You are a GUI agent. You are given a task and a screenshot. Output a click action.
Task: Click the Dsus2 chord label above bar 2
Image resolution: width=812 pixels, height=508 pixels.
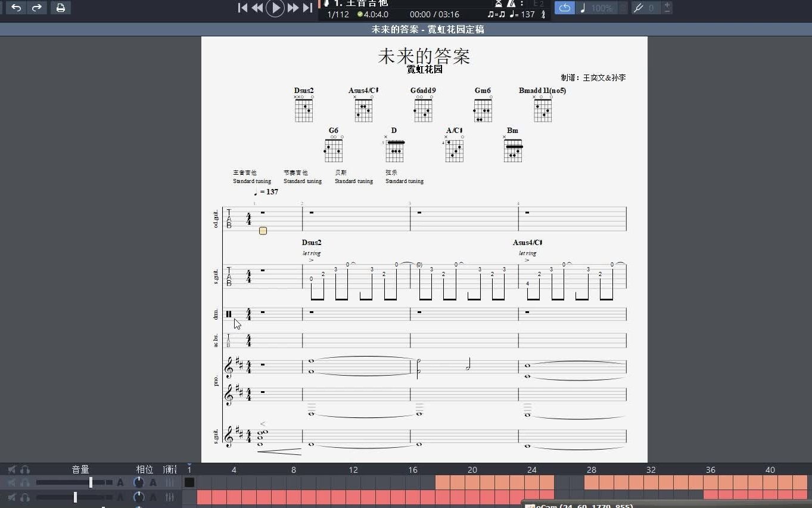pyautogui.click(x=312, y=243)
